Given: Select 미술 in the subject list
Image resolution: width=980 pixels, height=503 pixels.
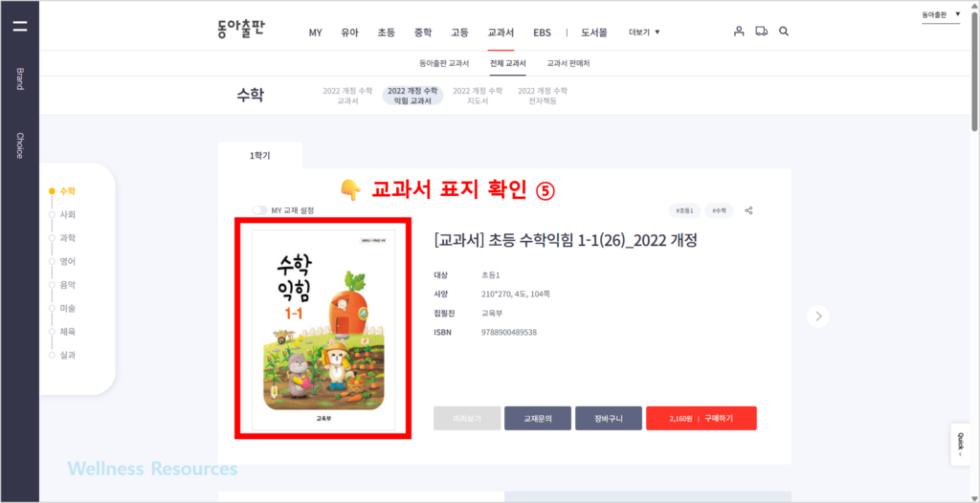Looking at the screenshot, I should 68,308.
